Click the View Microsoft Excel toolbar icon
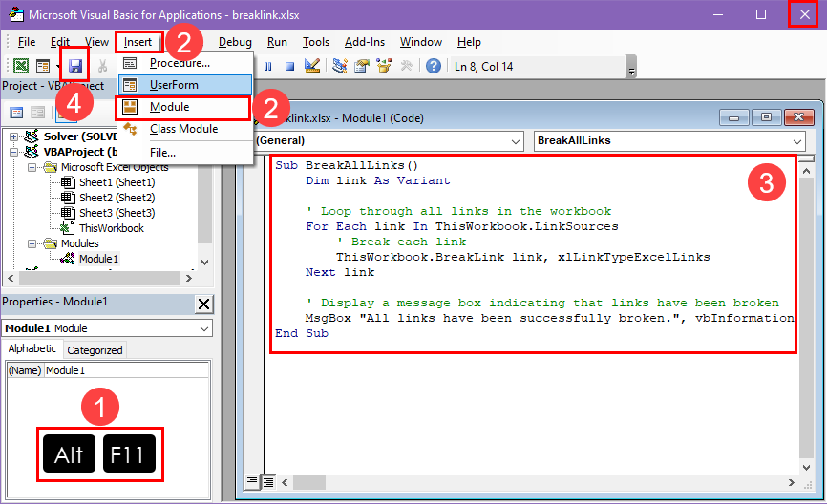Viewport: 827px width, 504px height. 21,66
